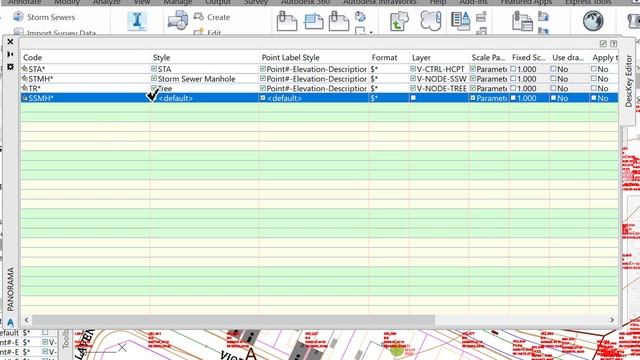Toggle Apply checkbox in SSMH* row
The width and height of the screenshot is (640, 360).
coord(594,98)
